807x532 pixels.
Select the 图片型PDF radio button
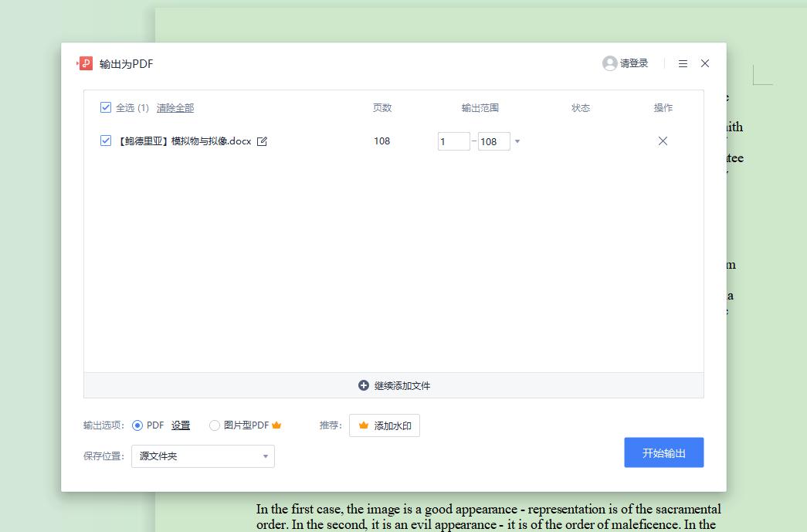pos(215,425)
